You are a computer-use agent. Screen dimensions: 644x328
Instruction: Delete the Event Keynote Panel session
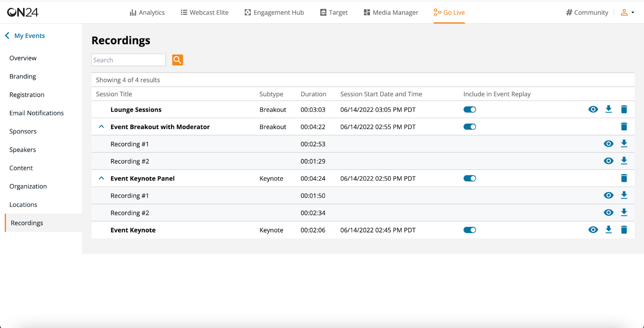tap(624, 178)
